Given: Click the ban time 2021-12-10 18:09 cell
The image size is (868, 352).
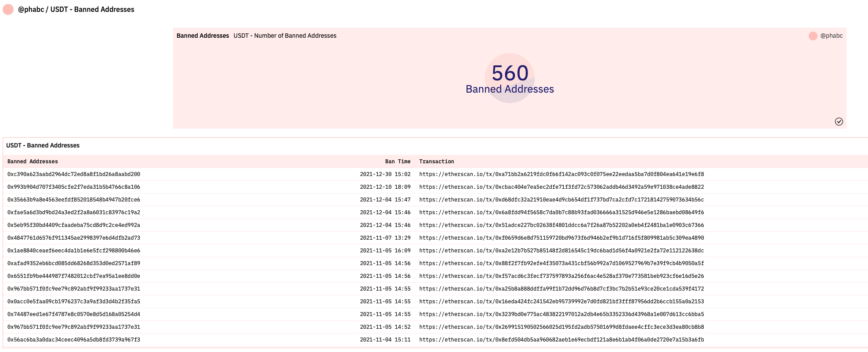Looking at the screenshot, I should click(x=385, y=187).
